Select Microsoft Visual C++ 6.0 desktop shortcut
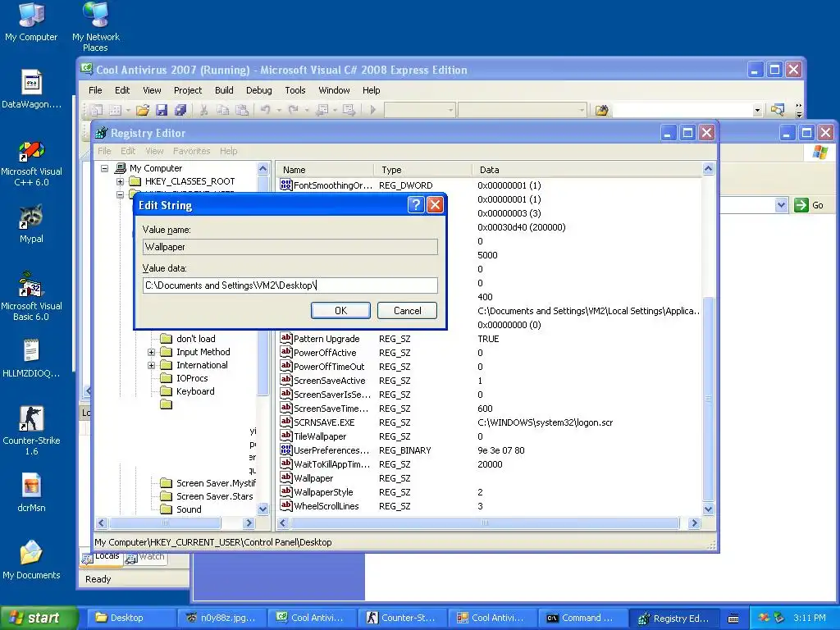The image size is (840, 630). 31,163
